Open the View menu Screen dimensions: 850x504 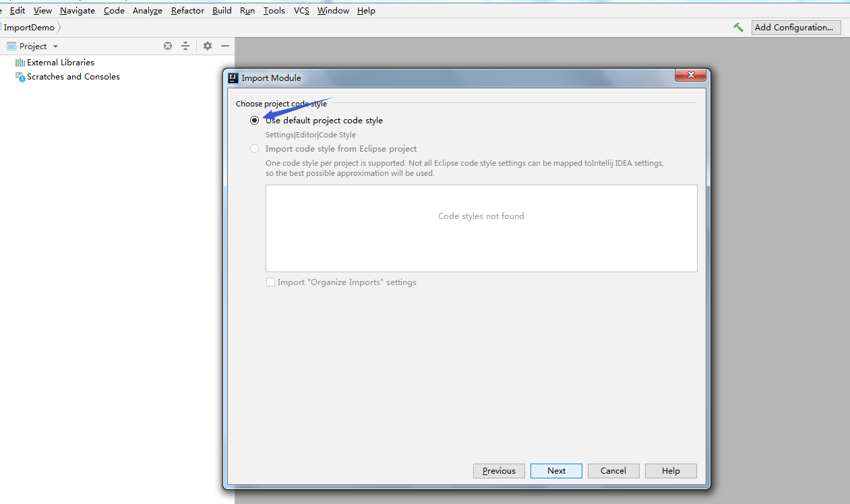(42, 11)
